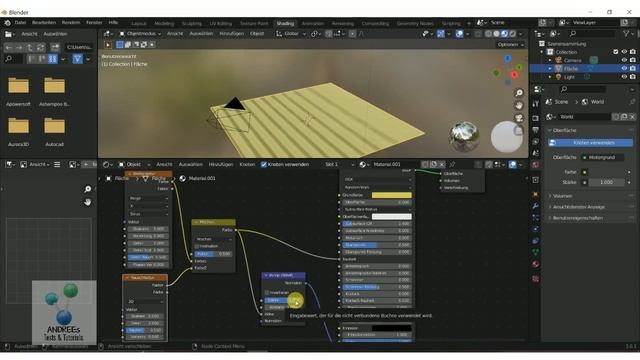Screen dimensions: 640x360
Task: Click the file browser path field
Action: (x=80, y=47)
